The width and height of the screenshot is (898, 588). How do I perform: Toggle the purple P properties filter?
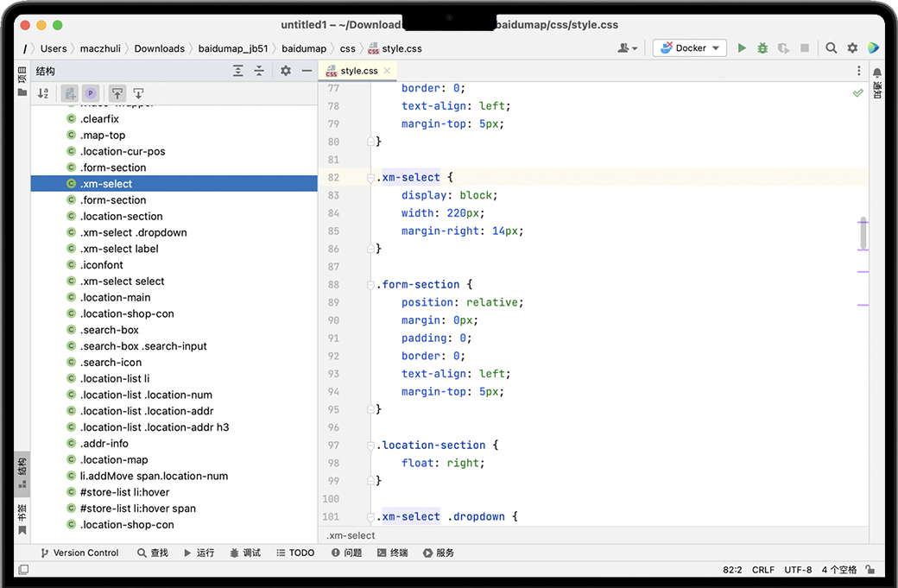pos(91,93)
